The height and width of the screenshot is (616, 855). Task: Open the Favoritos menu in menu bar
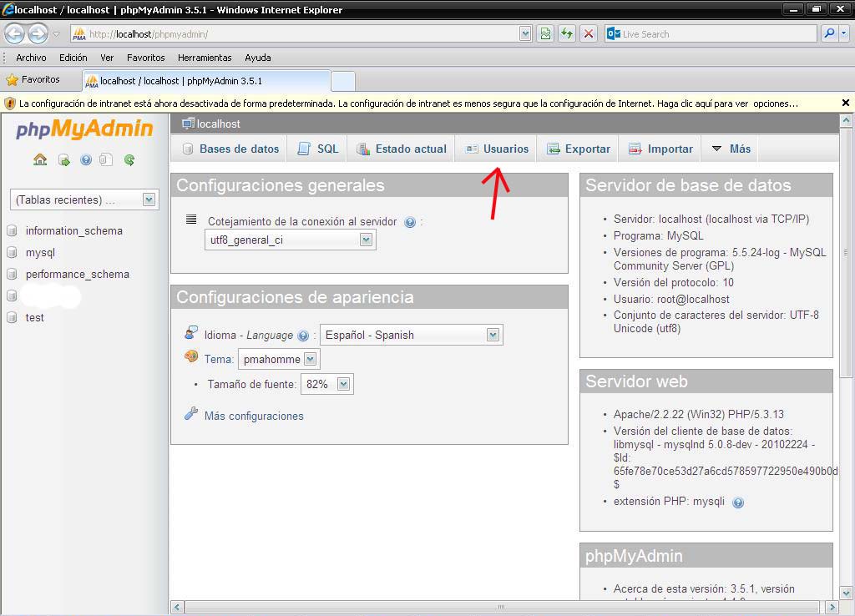point(145,58)
